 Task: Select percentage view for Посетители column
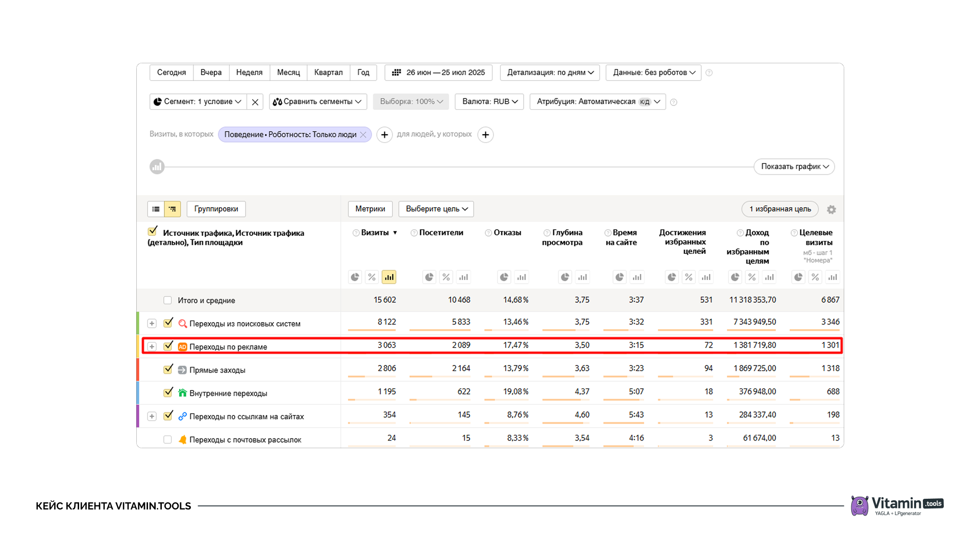(x=446, y=277)
